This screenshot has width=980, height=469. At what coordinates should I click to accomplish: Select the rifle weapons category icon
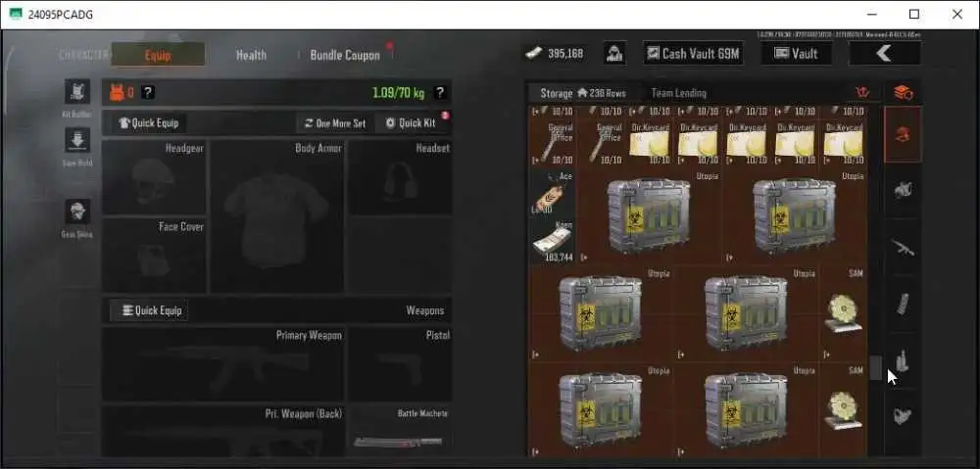[903, 248]
